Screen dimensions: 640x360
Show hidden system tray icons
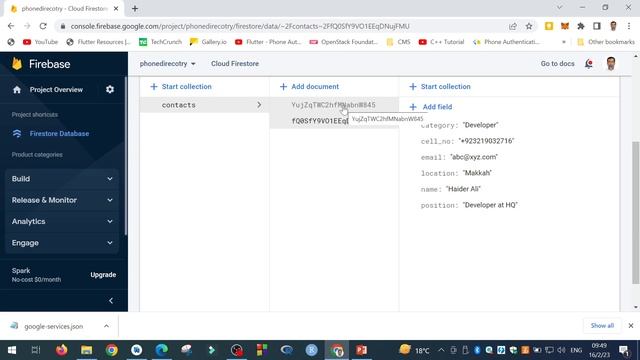(441, 350)
